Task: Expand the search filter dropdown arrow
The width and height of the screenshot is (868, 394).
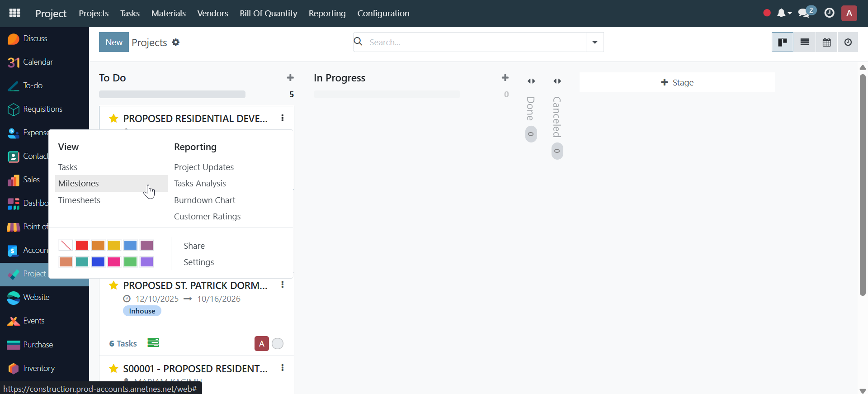Action: [594, 42]
